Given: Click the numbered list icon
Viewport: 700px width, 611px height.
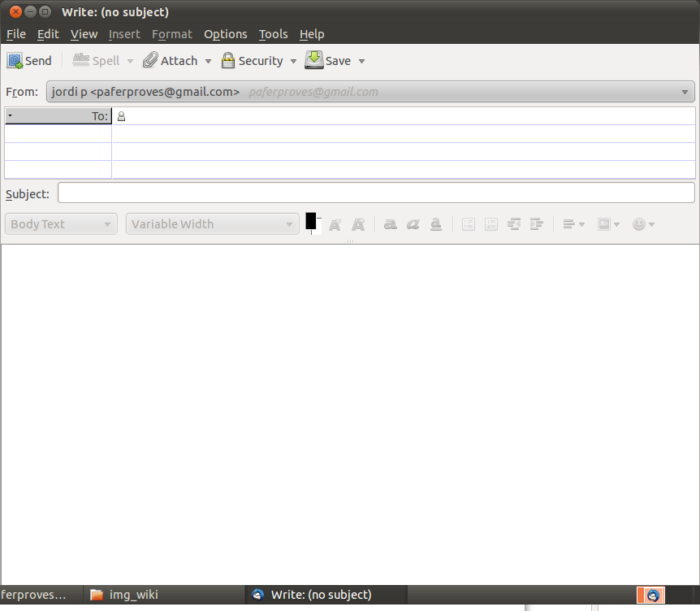Looking at the screenshot, I should point(491,224).
